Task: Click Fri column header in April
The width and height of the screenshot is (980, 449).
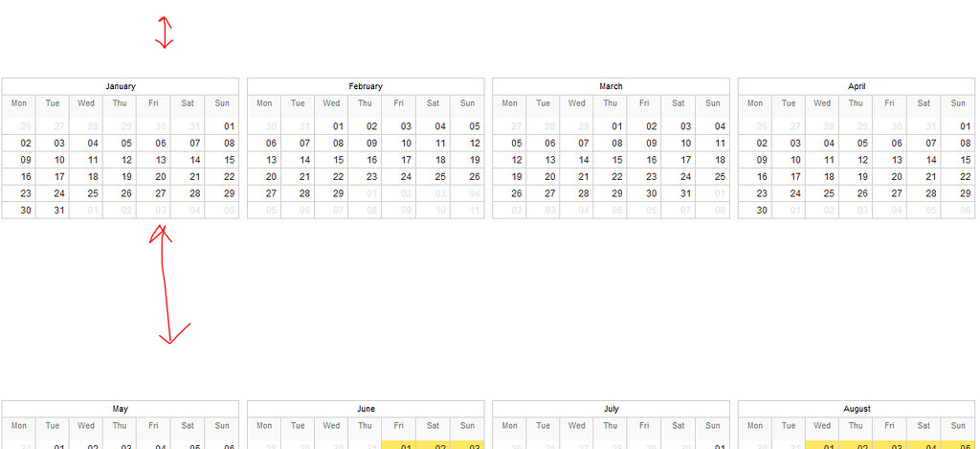Action: (890, 103)
